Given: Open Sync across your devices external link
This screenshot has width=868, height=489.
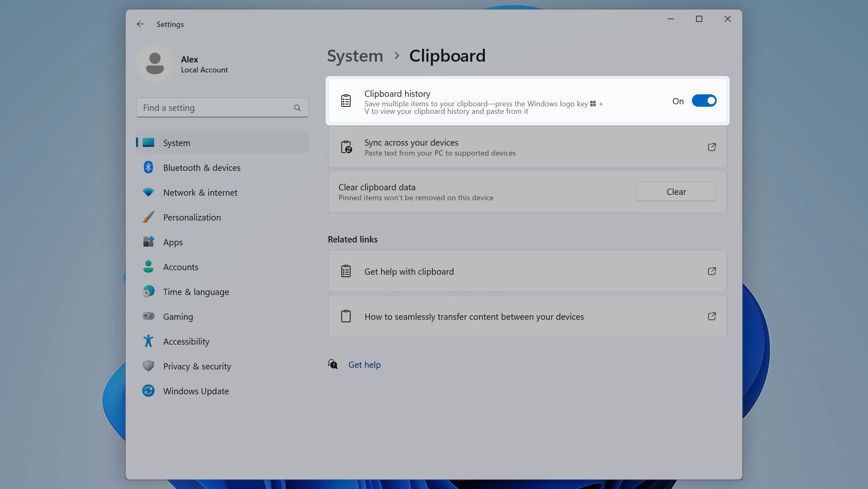Looking at the screenshot, I should click(x=712, y=147).
